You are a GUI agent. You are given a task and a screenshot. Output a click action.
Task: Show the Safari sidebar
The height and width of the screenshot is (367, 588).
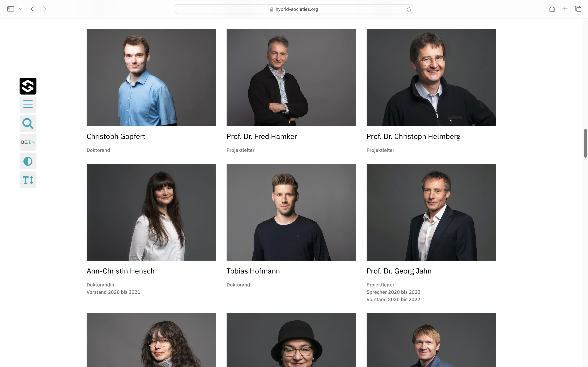[x=11, y=9]
